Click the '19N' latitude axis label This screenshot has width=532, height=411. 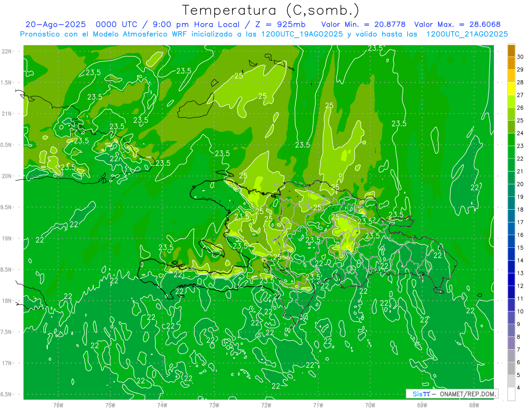tap(7, 238)
